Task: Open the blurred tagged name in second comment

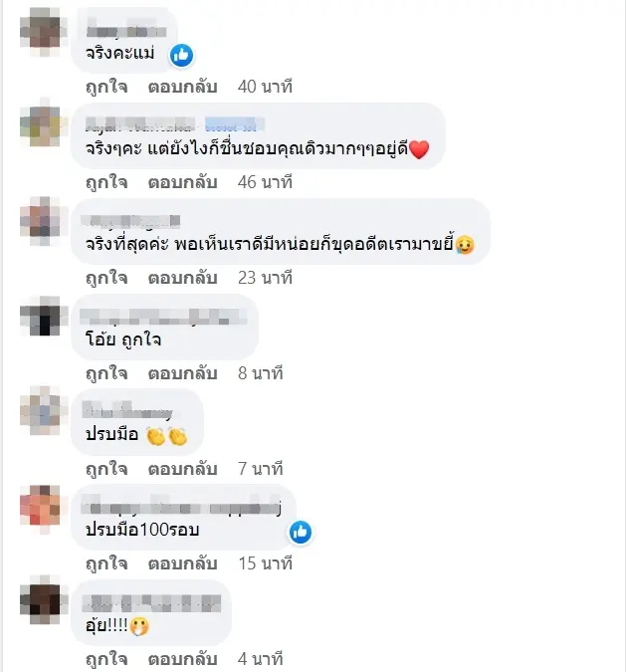Action: click(x=234, y=124)
